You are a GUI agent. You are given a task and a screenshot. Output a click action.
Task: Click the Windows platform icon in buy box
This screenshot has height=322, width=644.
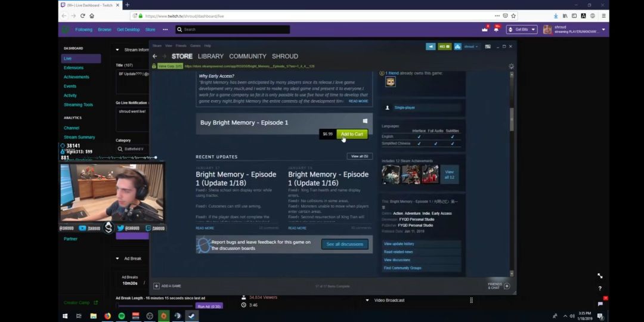tap(365, 121)
